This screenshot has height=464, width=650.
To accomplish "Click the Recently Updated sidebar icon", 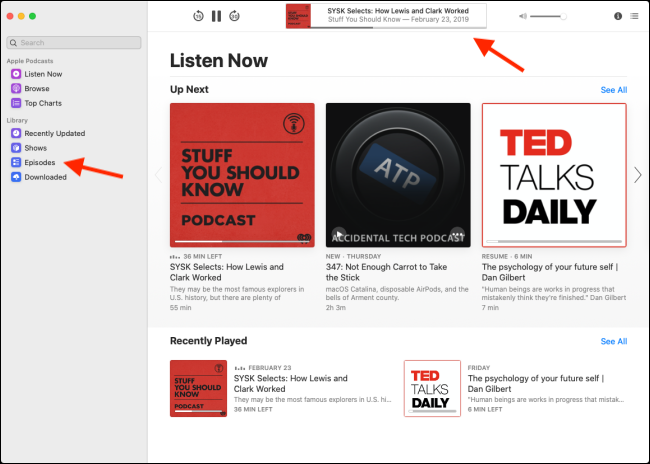I will point(16,134).
